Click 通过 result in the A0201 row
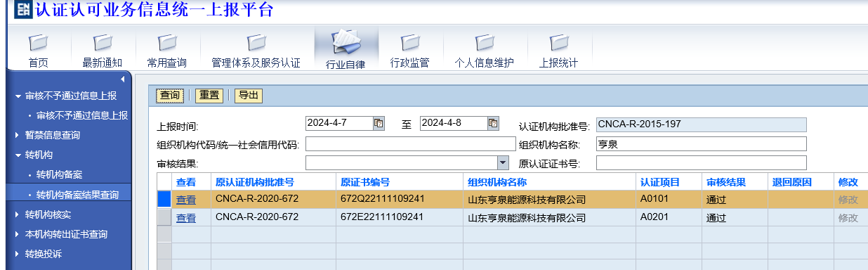868x270 pixels. [716, 218]
